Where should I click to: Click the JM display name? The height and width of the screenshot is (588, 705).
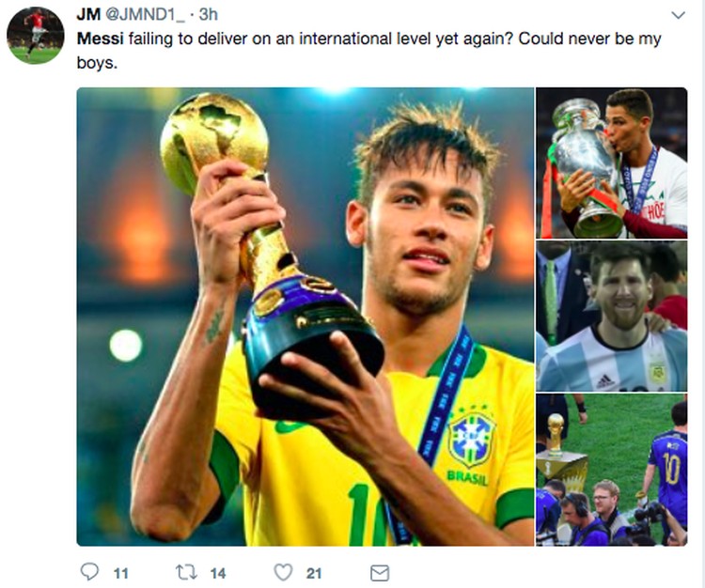[88, 14]
